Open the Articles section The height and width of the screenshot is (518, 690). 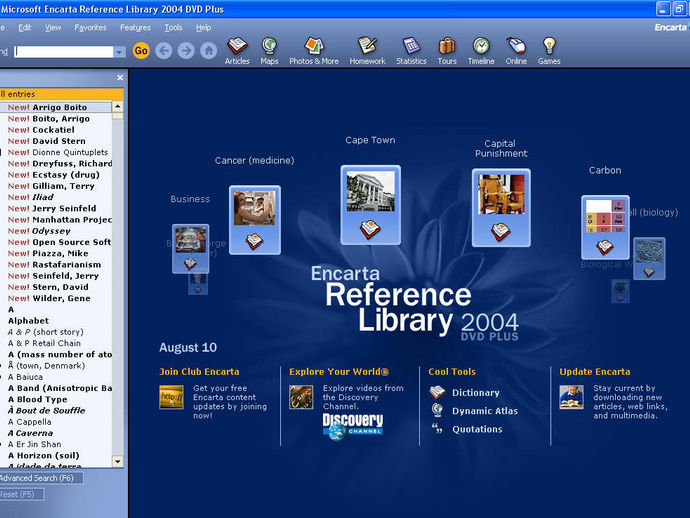tap(237, 51)
